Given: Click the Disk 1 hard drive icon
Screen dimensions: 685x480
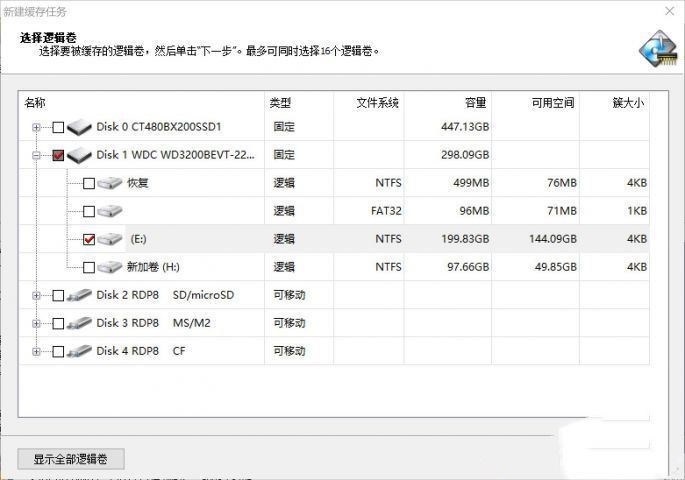Looking at the screenshot, I should click(x=79, y=155).
